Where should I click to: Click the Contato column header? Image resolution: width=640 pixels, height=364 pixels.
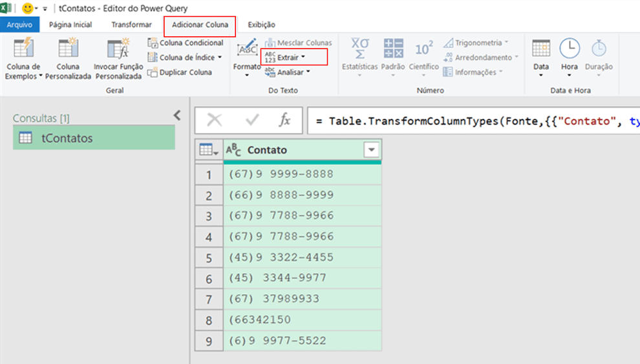pyautogui.click(x=294, y=150)
